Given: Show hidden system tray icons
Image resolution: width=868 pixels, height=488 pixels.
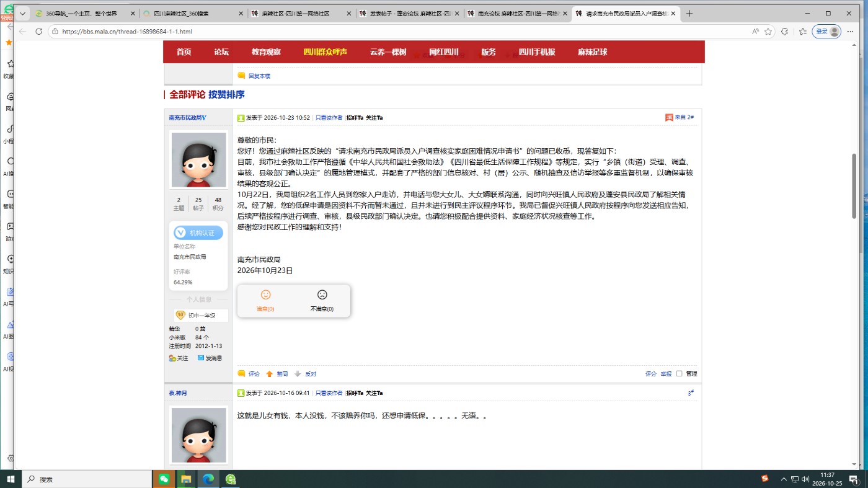Looking at the screenshot, I should tap(784, 479).
